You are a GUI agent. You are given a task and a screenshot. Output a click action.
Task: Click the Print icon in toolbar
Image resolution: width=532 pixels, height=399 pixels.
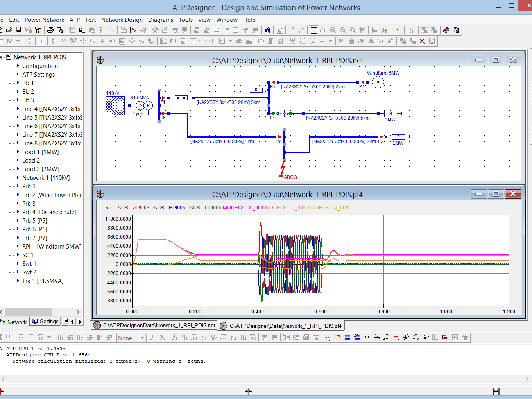[x=50, y=30]
